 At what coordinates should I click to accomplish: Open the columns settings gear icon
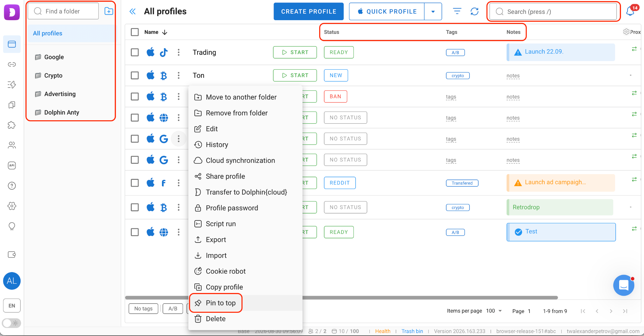[626, 32]
